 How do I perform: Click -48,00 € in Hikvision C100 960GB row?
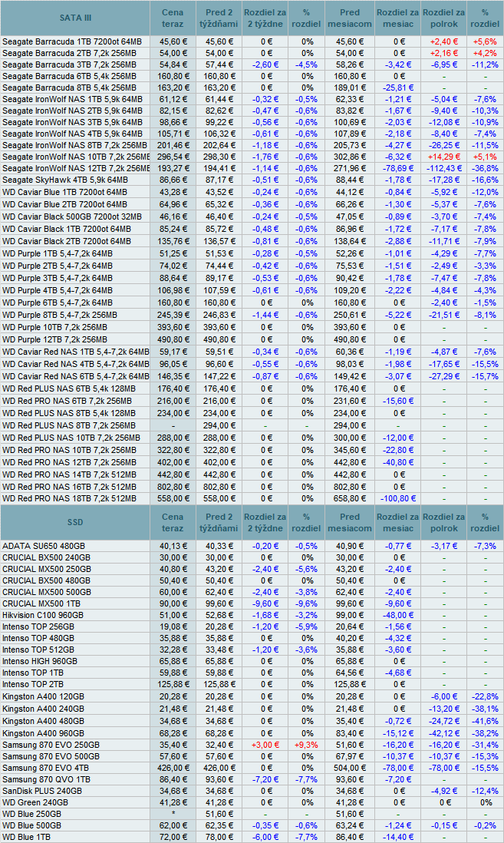(398, 615)
